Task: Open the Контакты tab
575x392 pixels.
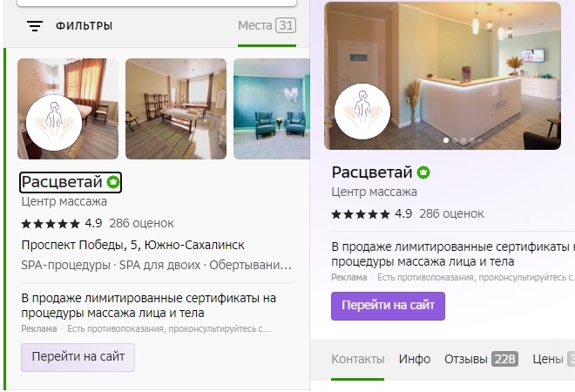Action: tap(357, 360)
